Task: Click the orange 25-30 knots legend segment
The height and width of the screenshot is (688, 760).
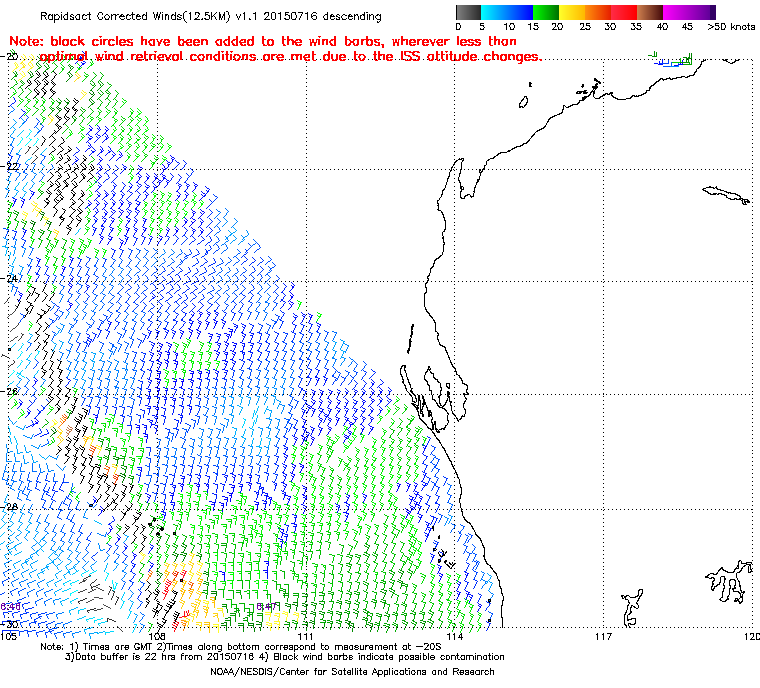Action: click(598, 12)
